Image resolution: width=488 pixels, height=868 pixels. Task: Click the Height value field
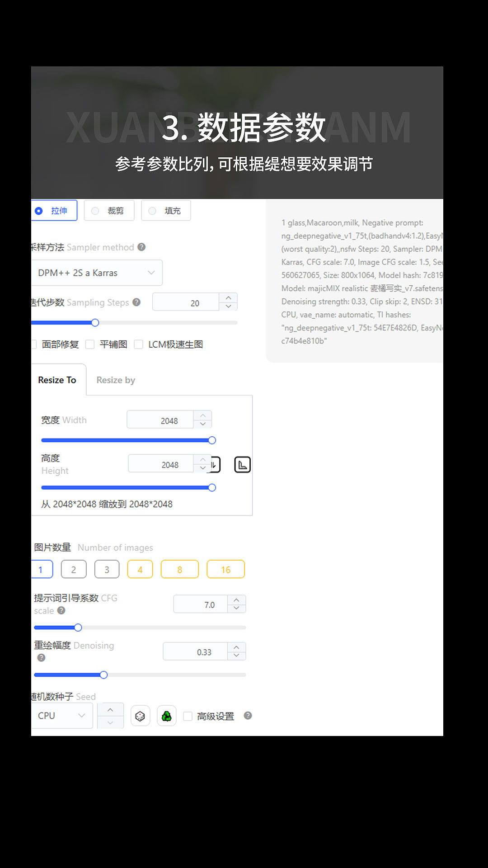161,464
